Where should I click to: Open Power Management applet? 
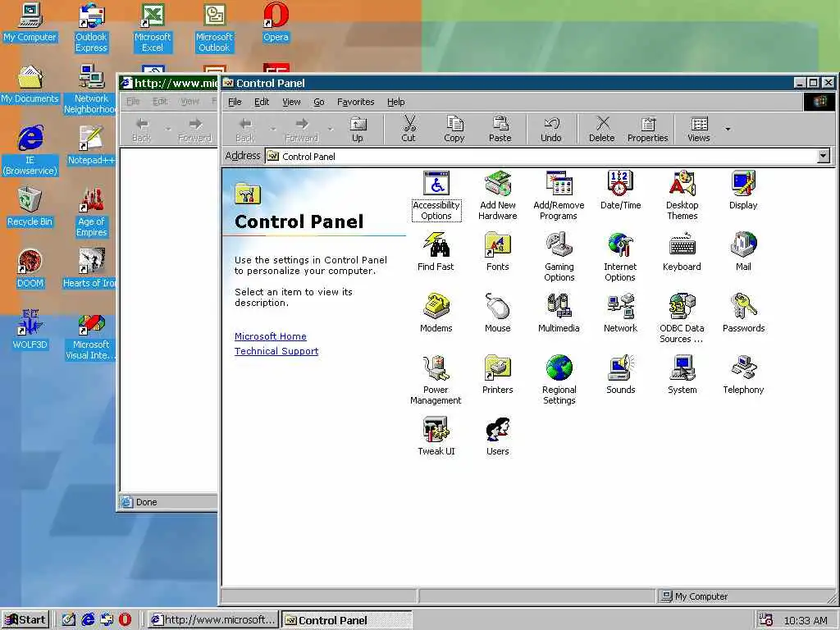[x=436, y=381]
